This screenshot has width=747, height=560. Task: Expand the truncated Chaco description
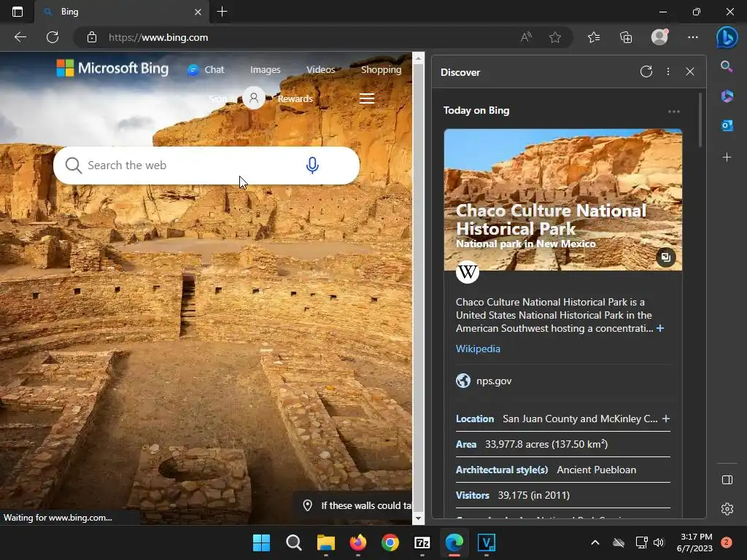659,329
